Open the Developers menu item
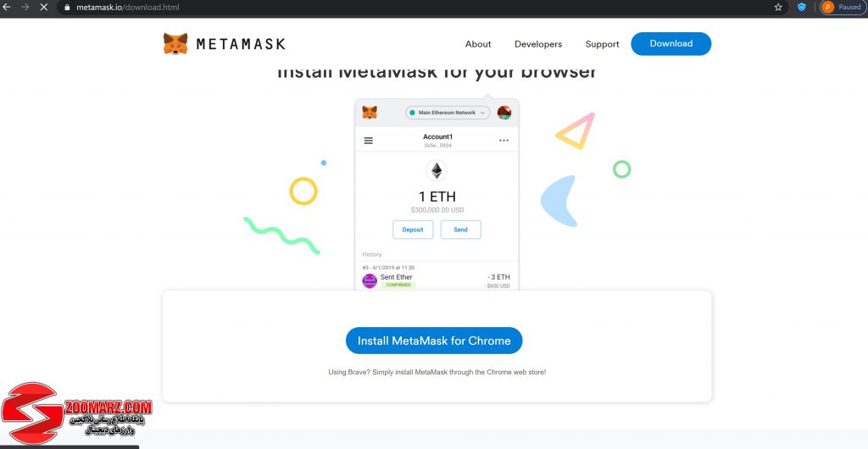The image size is (868, 449). pyautogui.click(x=538, y=44)
